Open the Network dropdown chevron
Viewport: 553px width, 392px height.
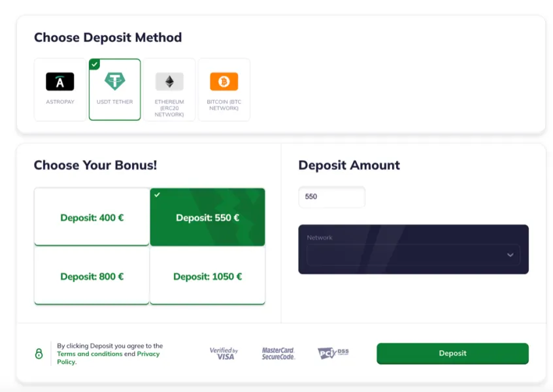point(510,255)
